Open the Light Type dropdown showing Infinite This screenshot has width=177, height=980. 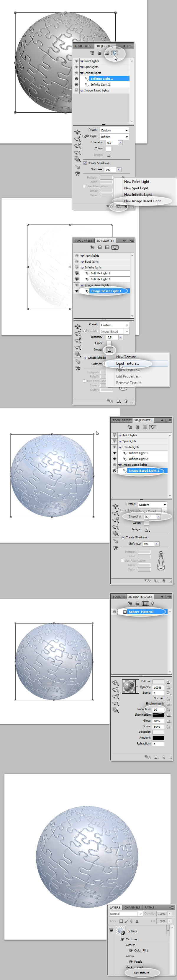click(x=114, y=136)
